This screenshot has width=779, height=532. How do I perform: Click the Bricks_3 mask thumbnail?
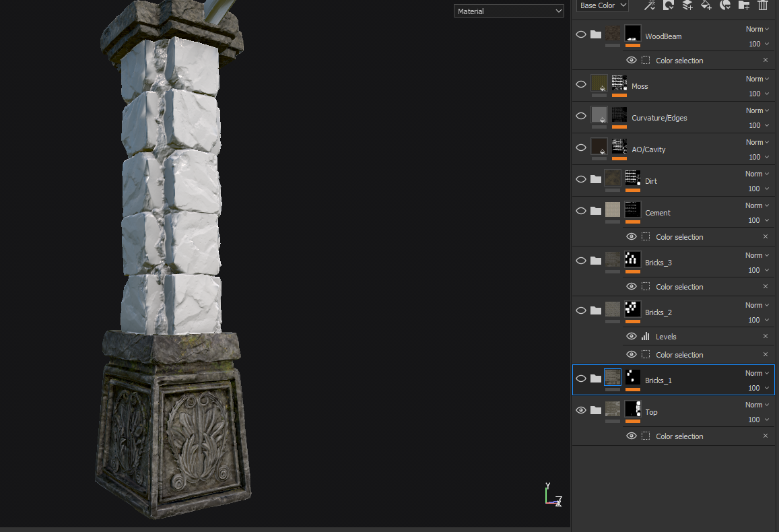[632, 259]
